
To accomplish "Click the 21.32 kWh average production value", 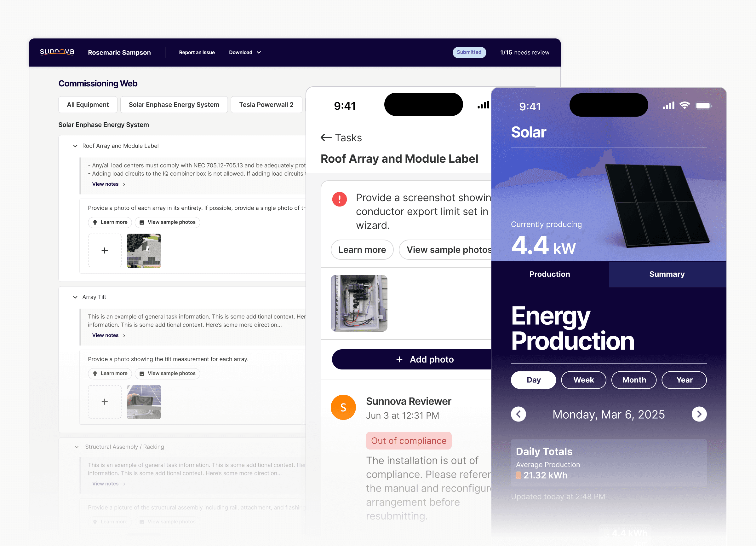I will (545, 475).
